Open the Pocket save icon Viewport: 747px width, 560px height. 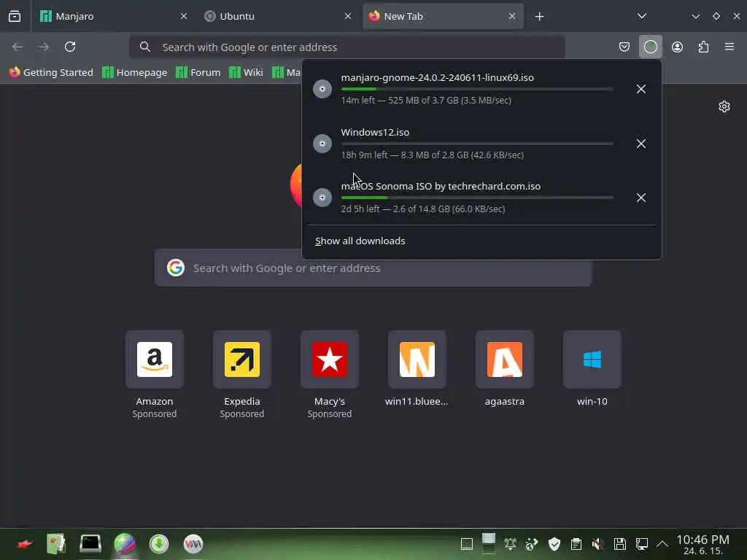point(624,47)
